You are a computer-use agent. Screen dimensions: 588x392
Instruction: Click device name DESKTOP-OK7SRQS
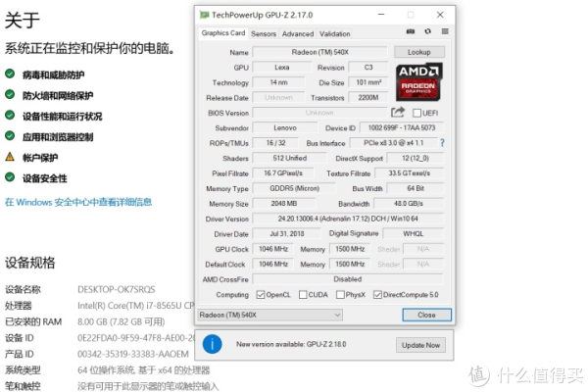coord(117,289)
